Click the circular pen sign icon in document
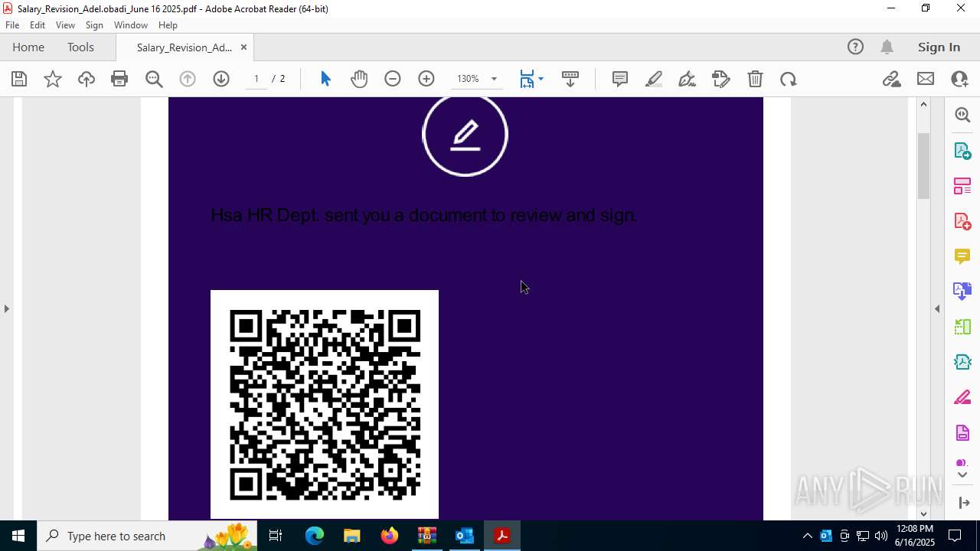This screenshot has width=980, height=551. click(x=465, y=135)
